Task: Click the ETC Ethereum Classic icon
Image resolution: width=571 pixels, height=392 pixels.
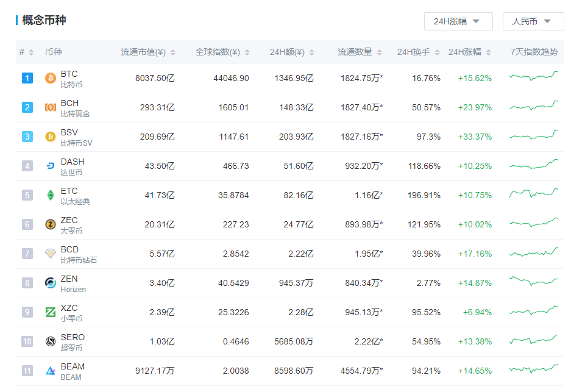Action: [x=50, y=195]
